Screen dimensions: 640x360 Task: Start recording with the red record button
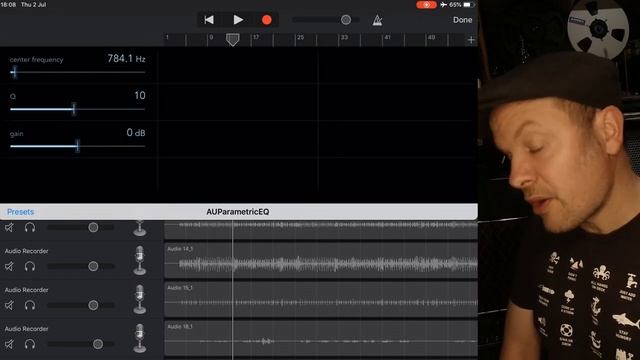click(267, 20)
